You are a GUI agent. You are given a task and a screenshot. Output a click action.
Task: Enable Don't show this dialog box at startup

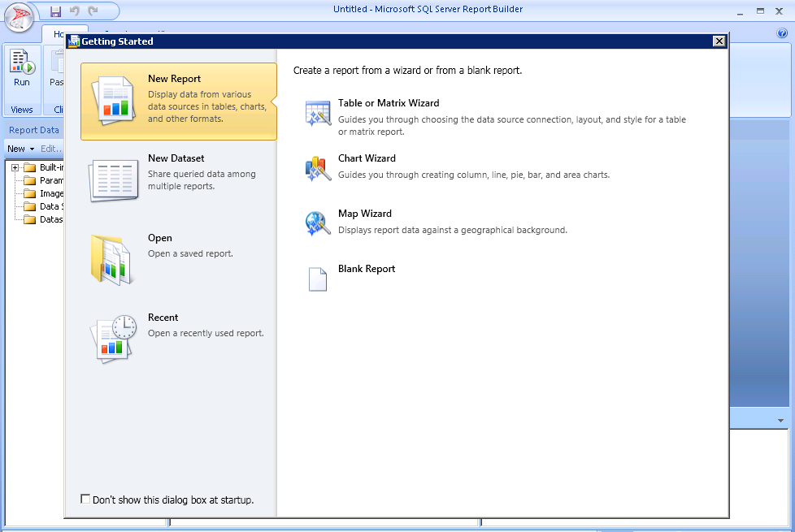(x=85, y=499)
